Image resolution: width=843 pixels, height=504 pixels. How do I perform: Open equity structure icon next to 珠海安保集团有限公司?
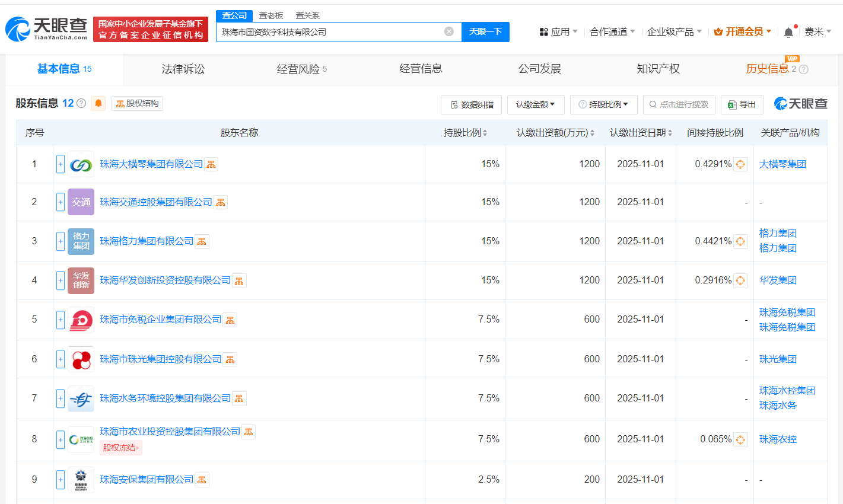[202, 480]
